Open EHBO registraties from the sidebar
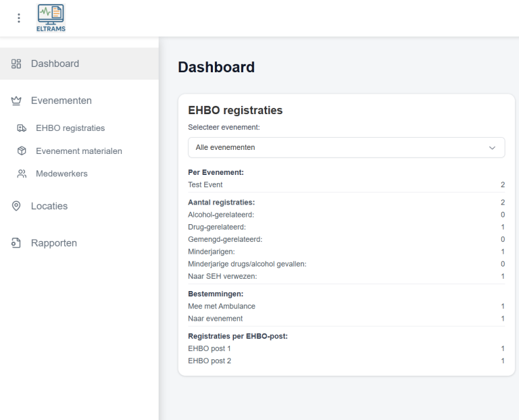 70,128
